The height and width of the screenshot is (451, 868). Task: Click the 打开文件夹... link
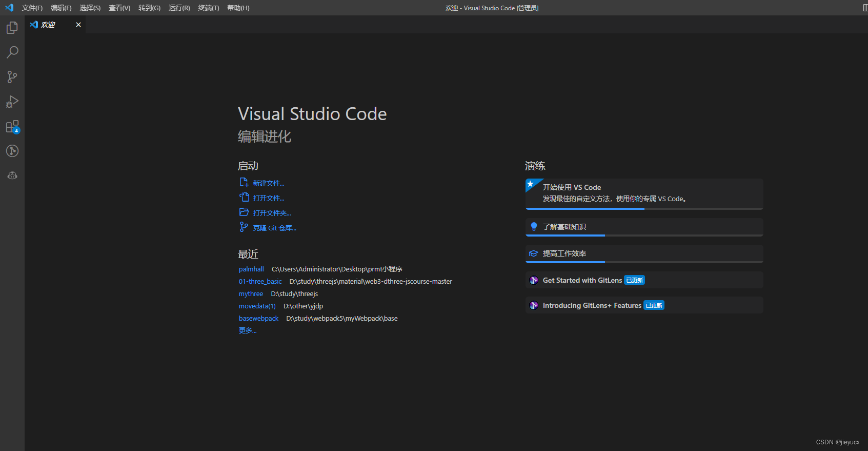pos(272,213)
